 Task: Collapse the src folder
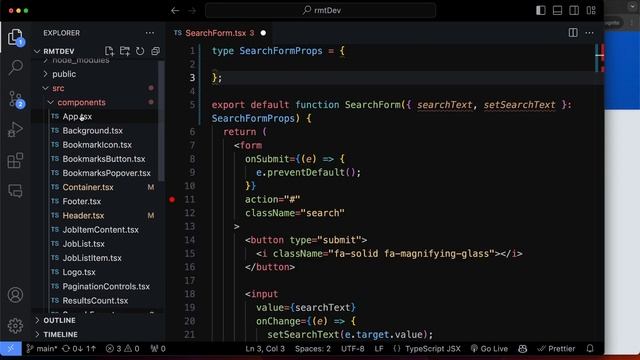(46, 88)
